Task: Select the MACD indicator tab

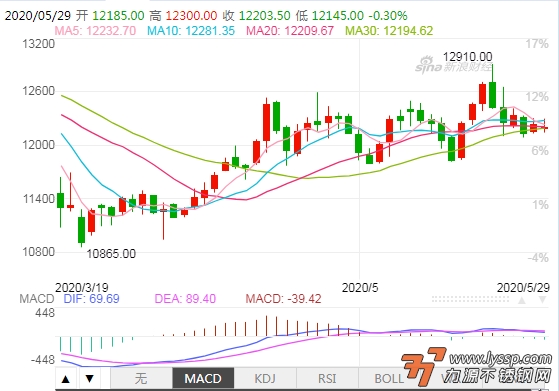Action: coord(203,379)
